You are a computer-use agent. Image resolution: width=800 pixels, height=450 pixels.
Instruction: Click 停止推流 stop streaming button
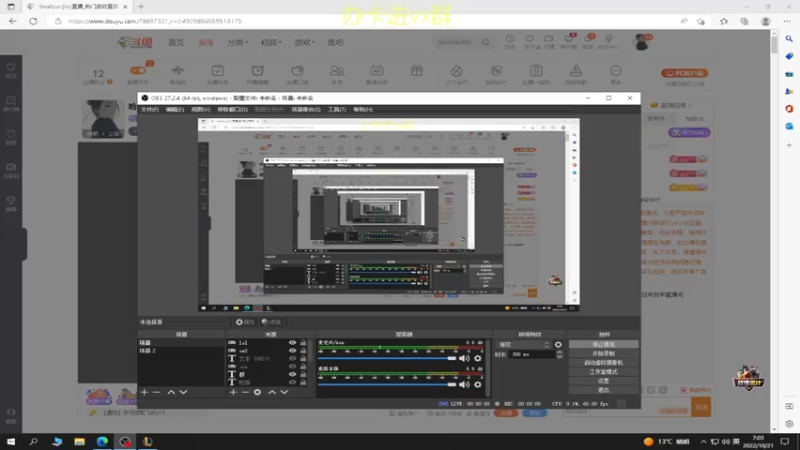[x=604, y=344]
